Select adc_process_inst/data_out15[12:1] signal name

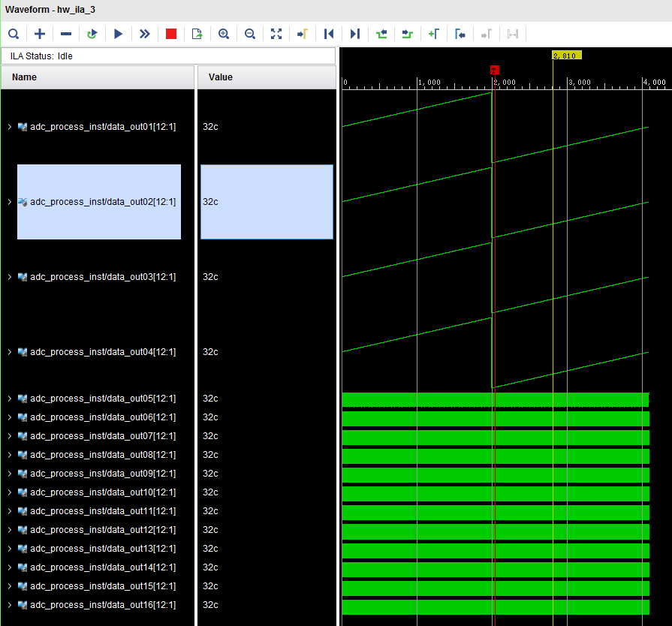[103, 586]
